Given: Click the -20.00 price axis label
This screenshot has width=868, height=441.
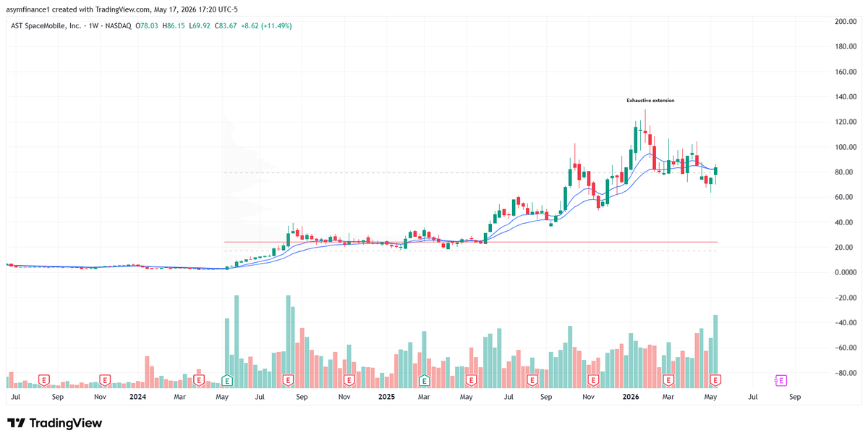Looking at the screenshot, I should [845, 298].
